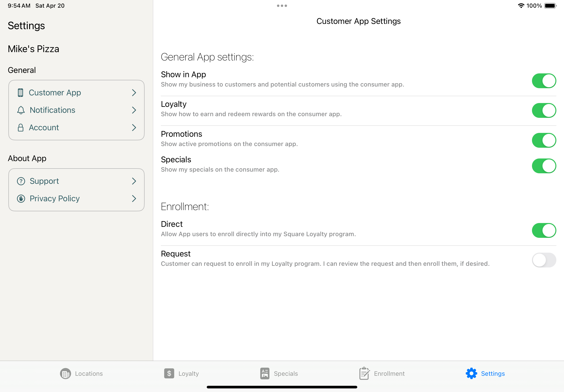Disable the Show in App switch
Viewport: 564px width, 392px height.
(544, 81)
